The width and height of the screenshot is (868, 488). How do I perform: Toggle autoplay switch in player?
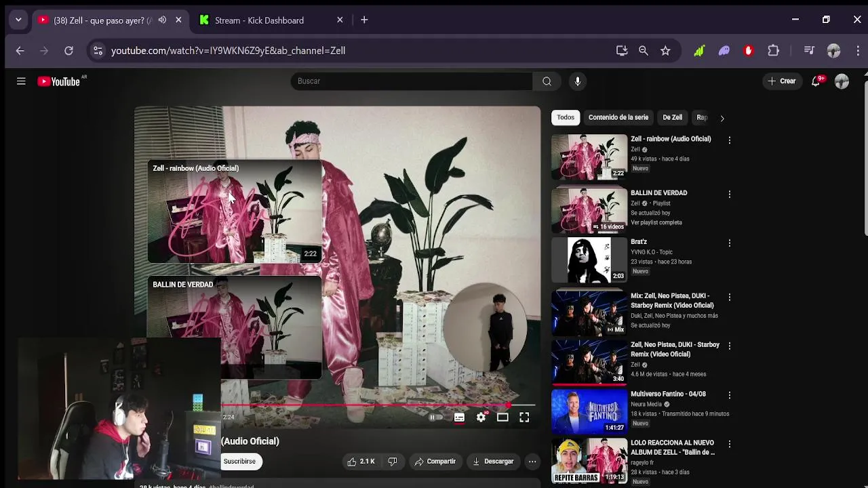click(435, 418)
